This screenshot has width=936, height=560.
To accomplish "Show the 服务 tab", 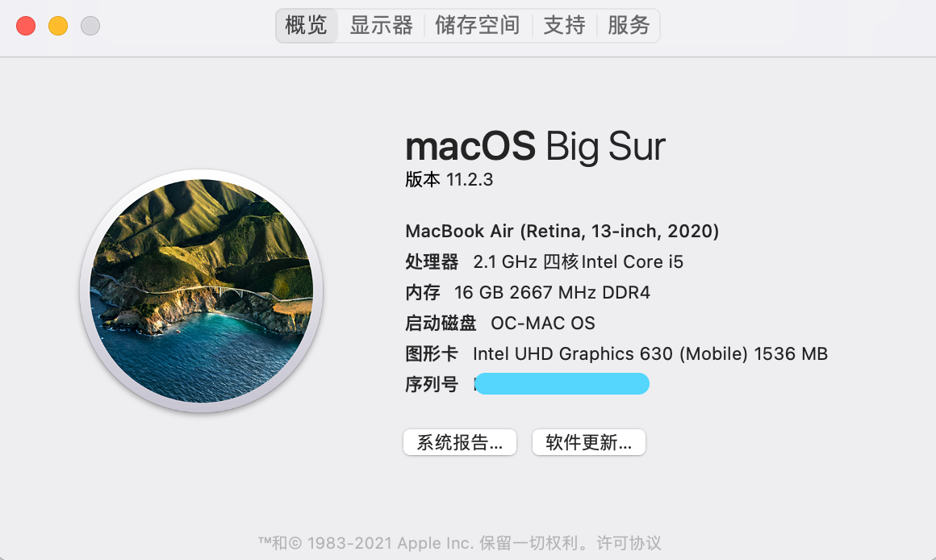I will 629,26.
